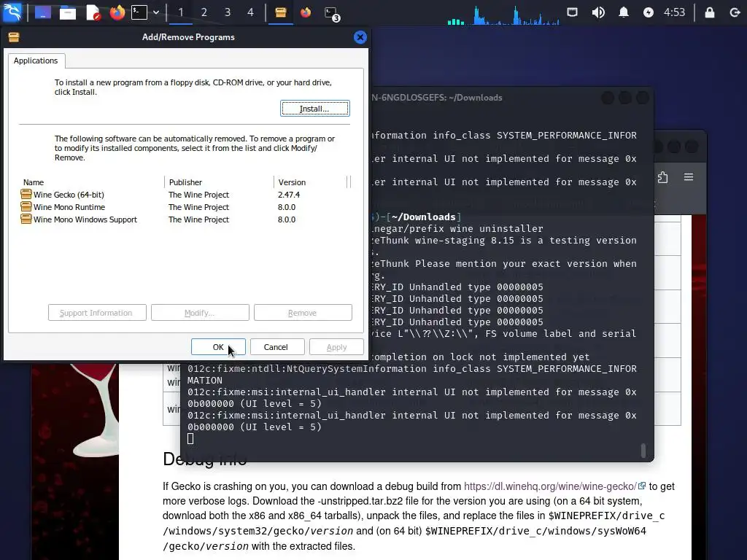Screen dimensions: 747x560
Task: Confirm dialog with OK button
Action: (218, 347)
